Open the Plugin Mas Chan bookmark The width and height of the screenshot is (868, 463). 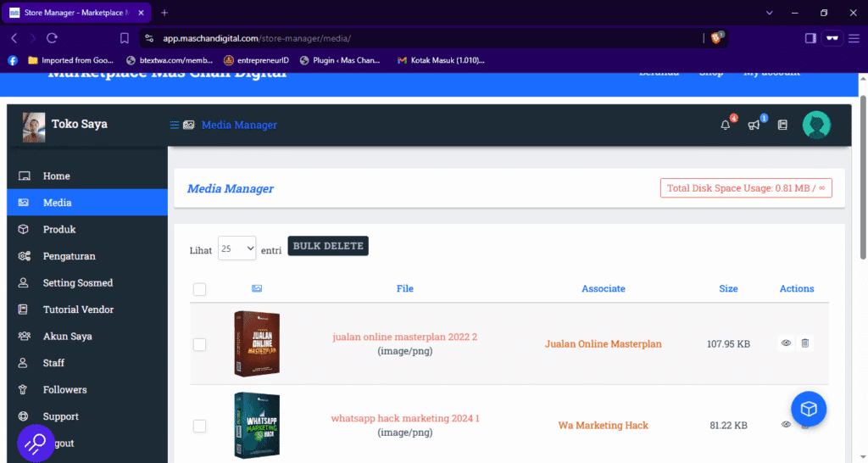click(x=340, y=60)
